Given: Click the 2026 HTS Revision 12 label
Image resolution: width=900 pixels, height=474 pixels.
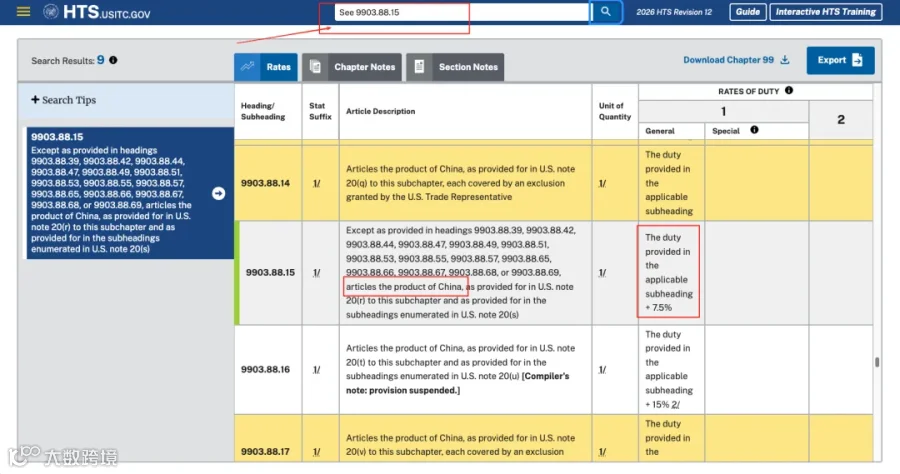Looking at the screenshot, I should click(x=674, y=12).
